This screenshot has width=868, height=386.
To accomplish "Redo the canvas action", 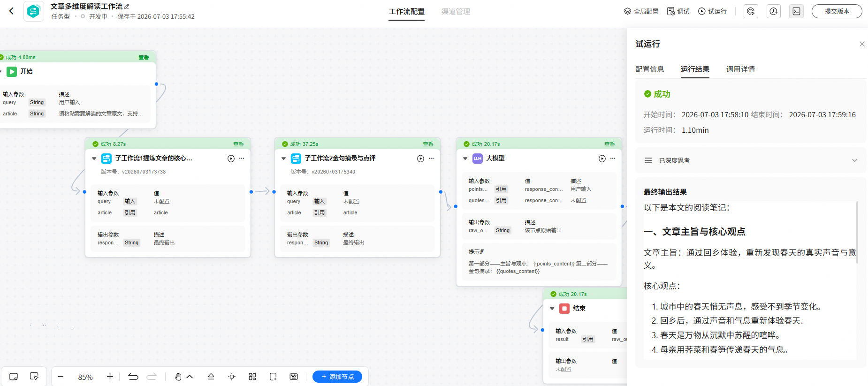I will (152, 377).
